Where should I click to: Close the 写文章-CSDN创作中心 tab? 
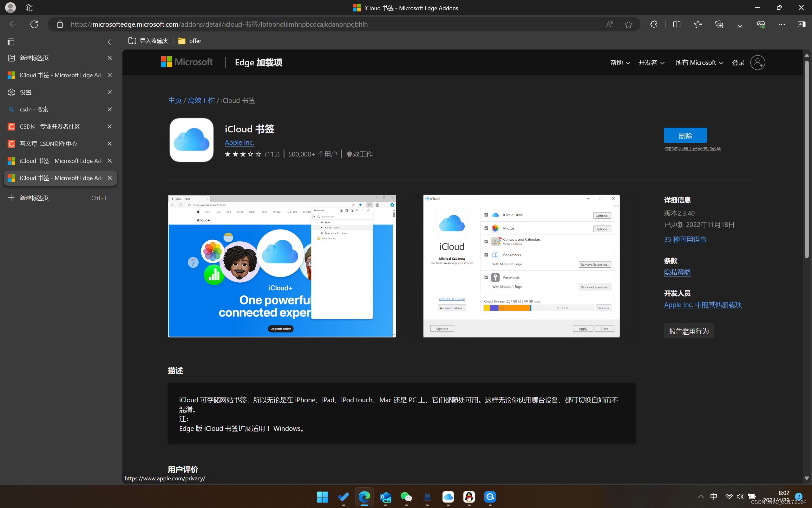109,144
